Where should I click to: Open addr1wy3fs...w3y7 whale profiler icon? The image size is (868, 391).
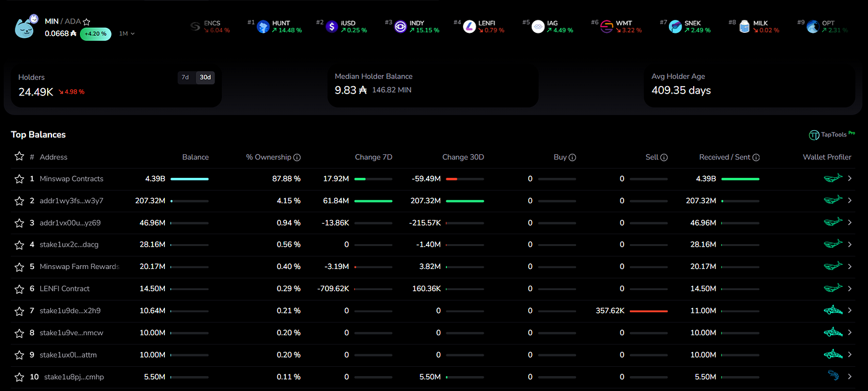coord(833,200)
